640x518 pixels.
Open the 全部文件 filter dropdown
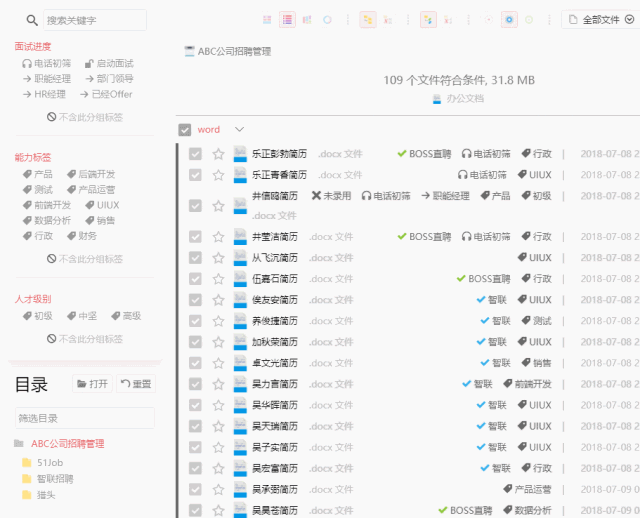(x=601, y=20)
